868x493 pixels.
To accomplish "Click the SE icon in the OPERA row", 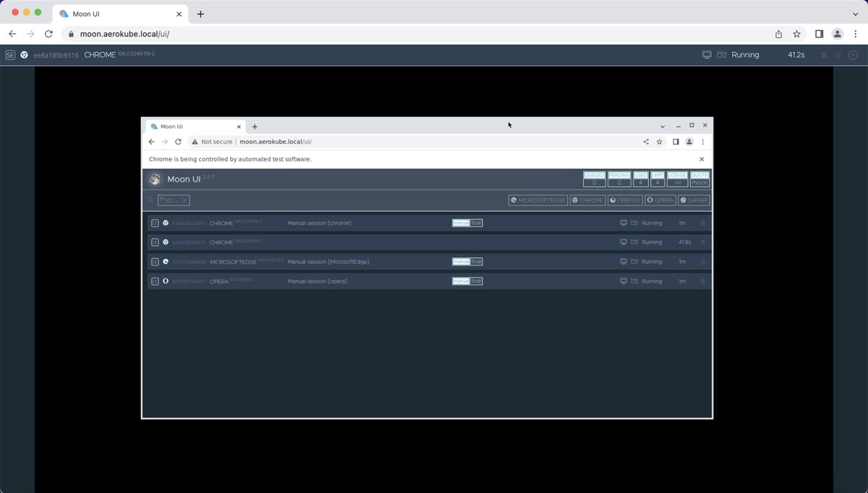I will point(155,281).
